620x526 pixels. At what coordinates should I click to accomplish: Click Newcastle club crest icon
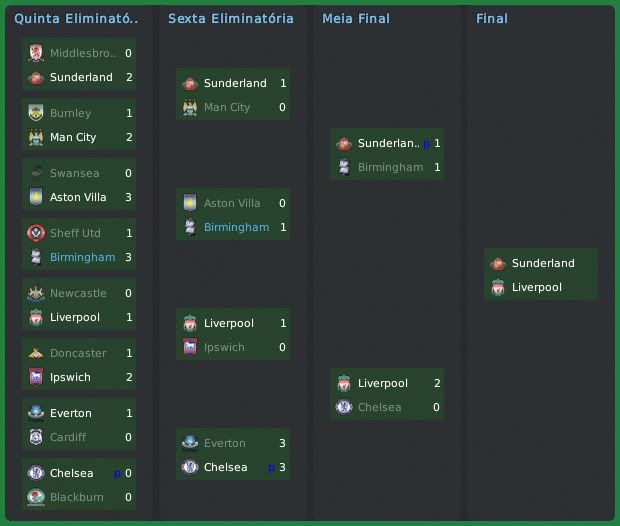click(36, 293)
